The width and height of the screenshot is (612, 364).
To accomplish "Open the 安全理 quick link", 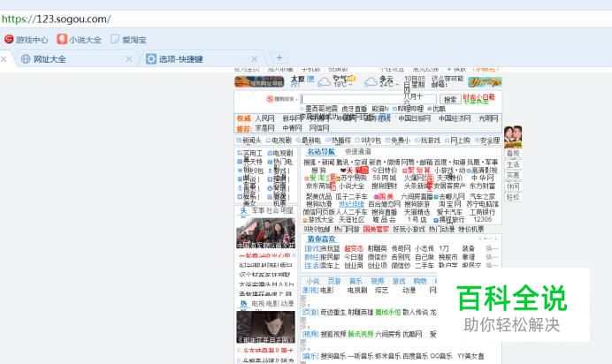I will tap(487, 140).
